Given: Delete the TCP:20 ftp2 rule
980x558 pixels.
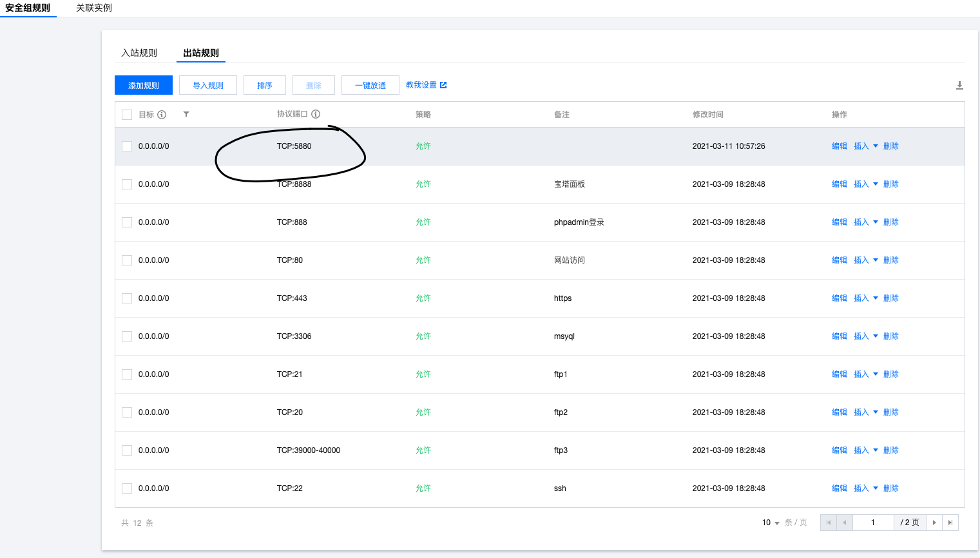Looking at the screenshot, I should [x=891, y=412].
